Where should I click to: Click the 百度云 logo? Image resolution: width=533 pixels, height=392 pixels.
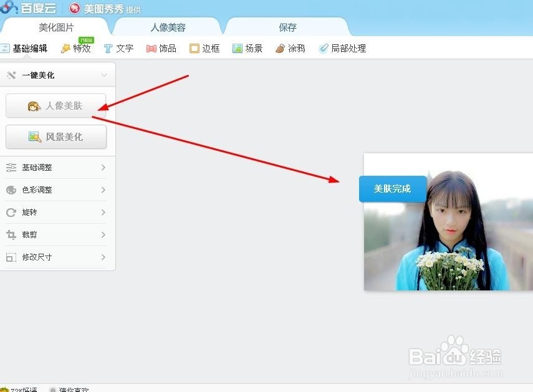tap(28, 7)
